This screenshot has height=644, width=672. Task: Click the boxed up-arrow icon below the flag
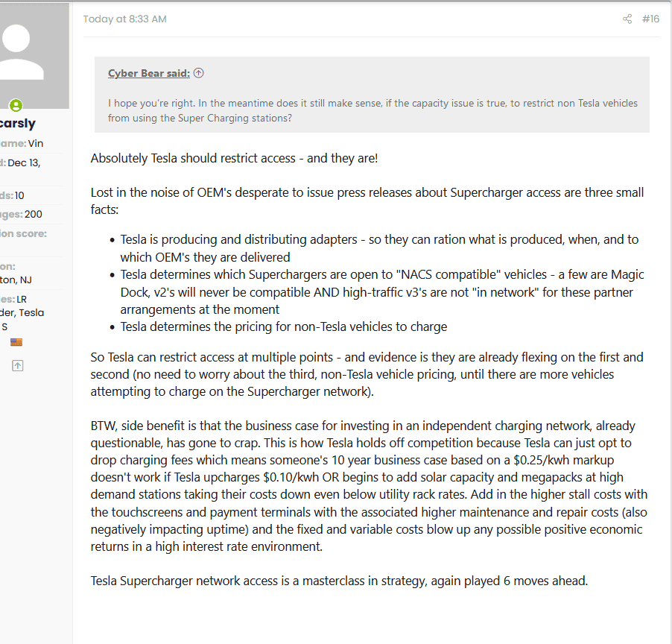coord(17,366)
